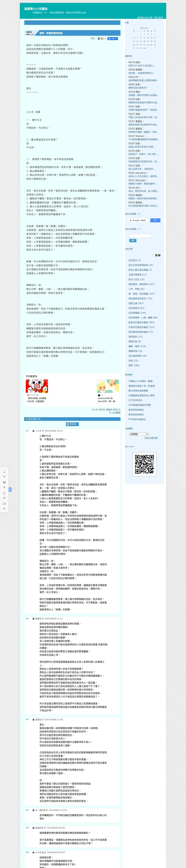Collapse all article categories red minus icon
This screenshot has width=186, height=868.
coord(159,255)
